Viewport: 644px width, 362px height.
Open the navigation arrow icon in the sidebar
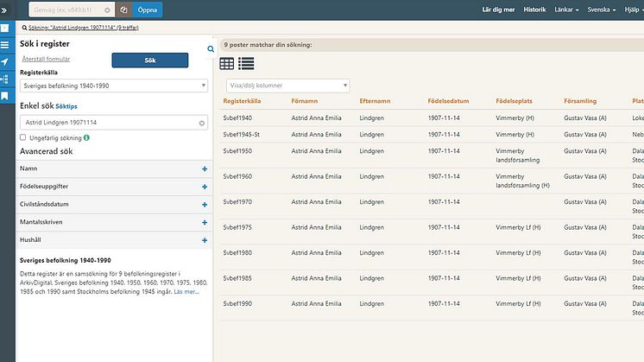pyautogui.click(x=4, y=62)
